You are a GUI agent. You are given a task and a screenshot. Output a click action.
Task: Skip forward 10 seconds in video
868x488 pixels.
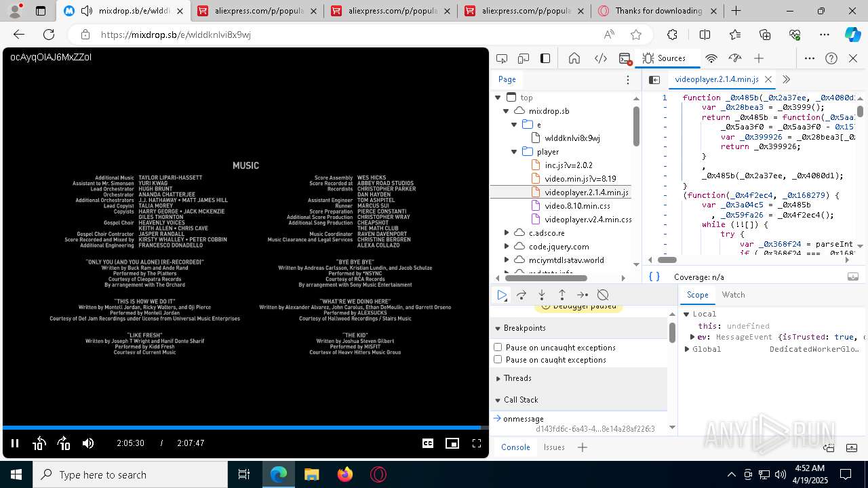pos(64,443)
